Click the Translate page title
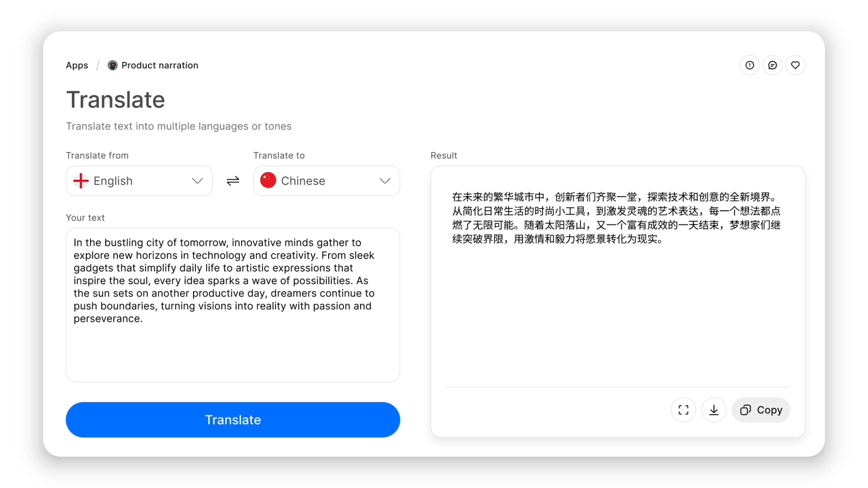This screenshot has width=868, height=488. pos(115,99)
